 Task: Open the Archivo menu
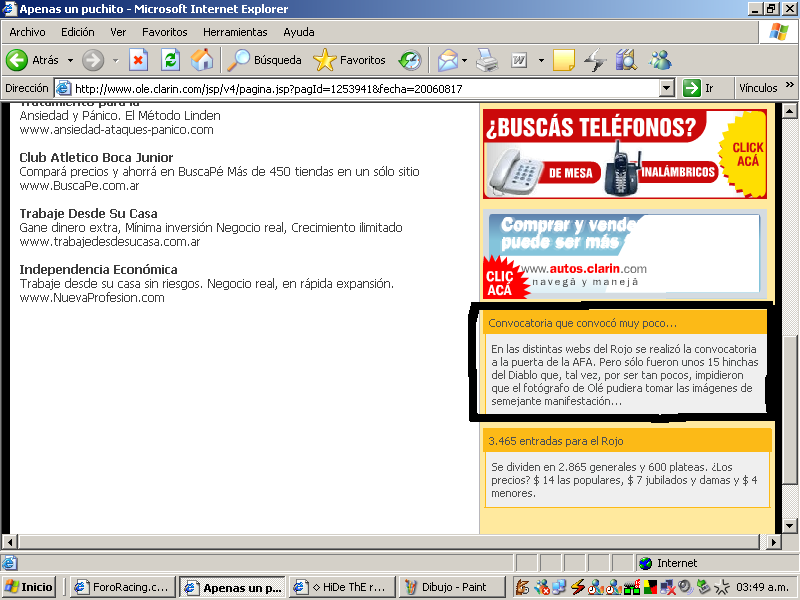[x=27, y=32]
